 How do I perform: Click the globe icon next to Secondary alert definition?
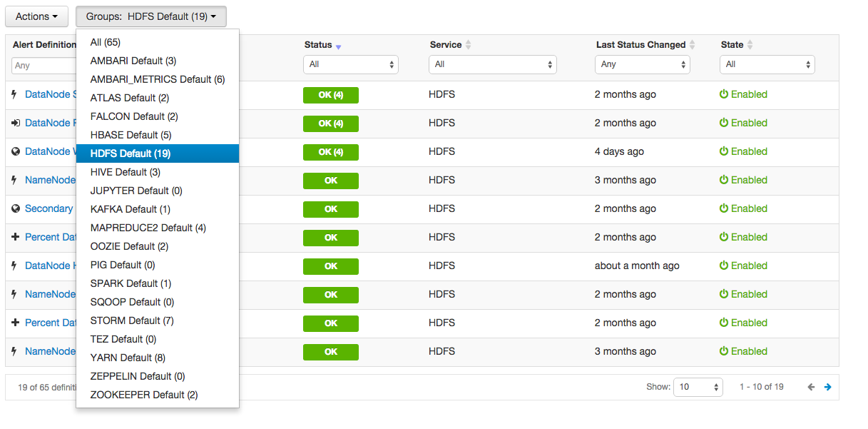pos(16,208)
